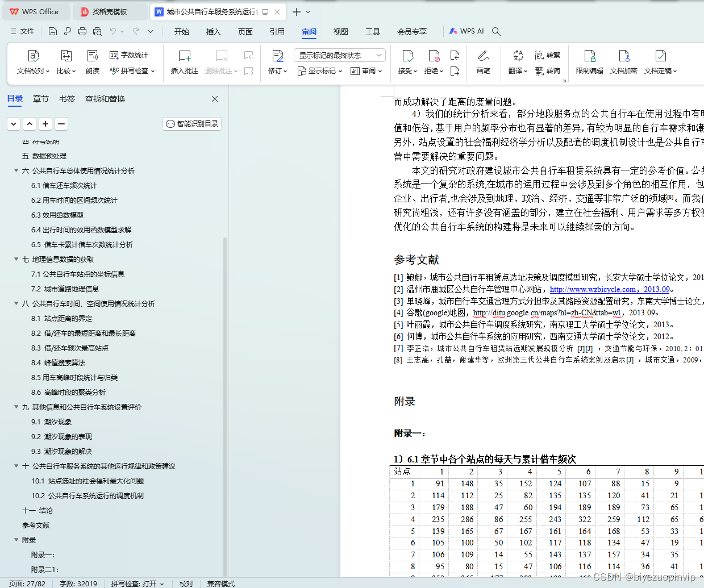The image size is (704, 588).
Task: Jump to outline item 6.3 效用函数模型
Action: [57, 215]
